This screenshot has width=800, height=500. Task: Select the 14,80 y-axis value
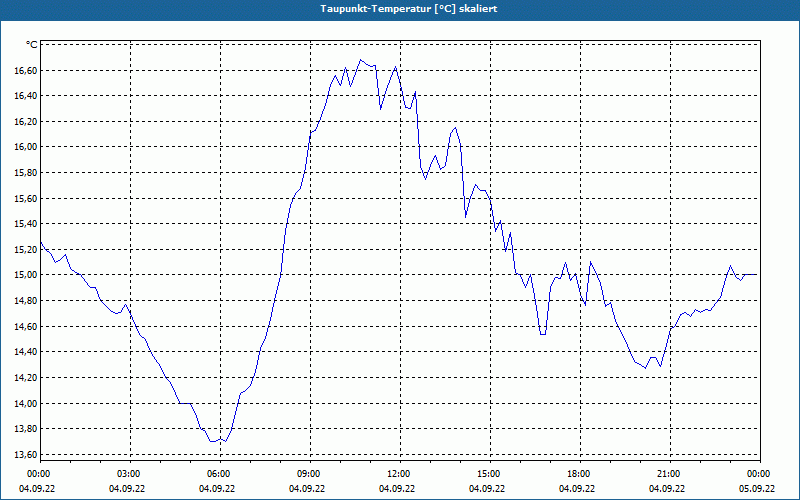(x=26, y=301)
